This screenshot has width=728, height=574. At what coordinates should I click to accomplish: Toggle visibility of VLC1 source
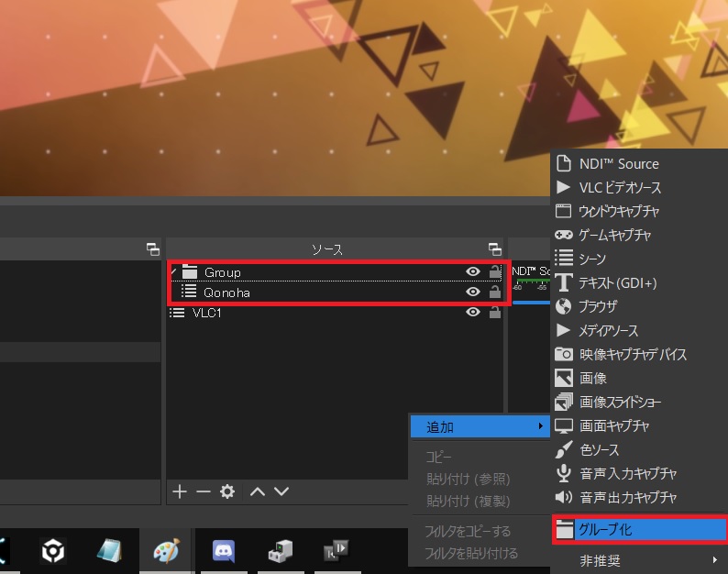pos(472,312)
